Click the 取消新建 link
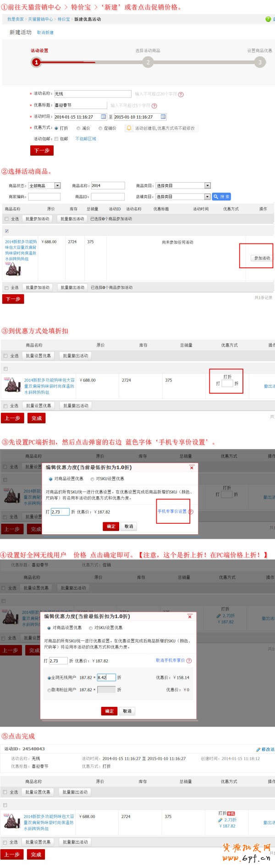Image resolution: width=275 pixels, height=868 pixels. tap(45, 33)
